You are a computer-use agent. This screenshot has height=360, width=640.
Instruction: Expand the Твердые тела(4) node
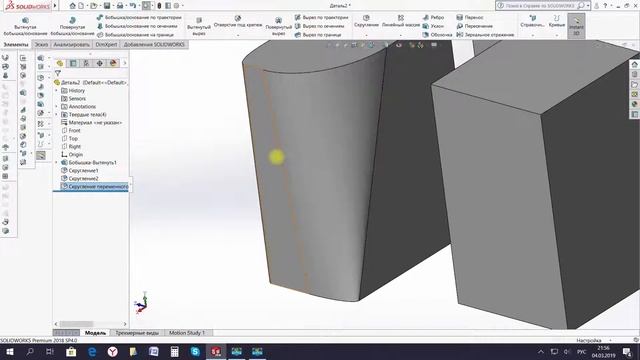click(x=56, y=115)
